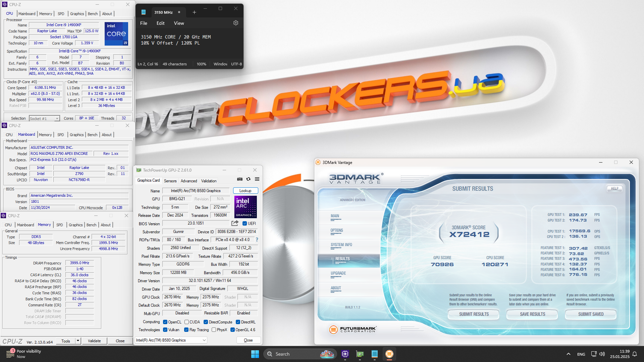Click SUBMIT SAVED in 3DMark Vantage
Viewport: 644px width, 362px height.
point(591,314)
